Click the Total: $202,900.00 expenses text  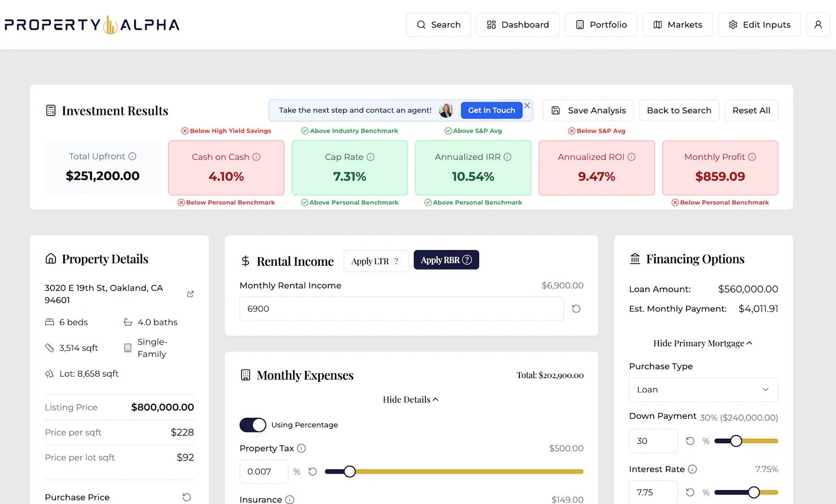click(550, 375)
